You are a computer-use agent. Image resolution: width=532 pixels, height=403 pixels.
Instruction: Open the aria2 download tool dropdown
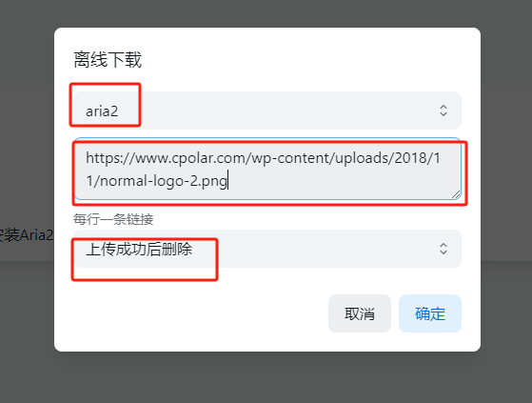tap(267, 111)
